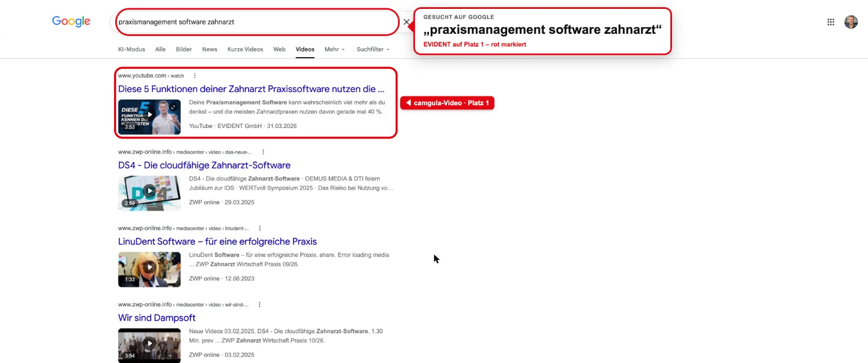
Task: Open the Google apps grid
Action: click(830, 22)
